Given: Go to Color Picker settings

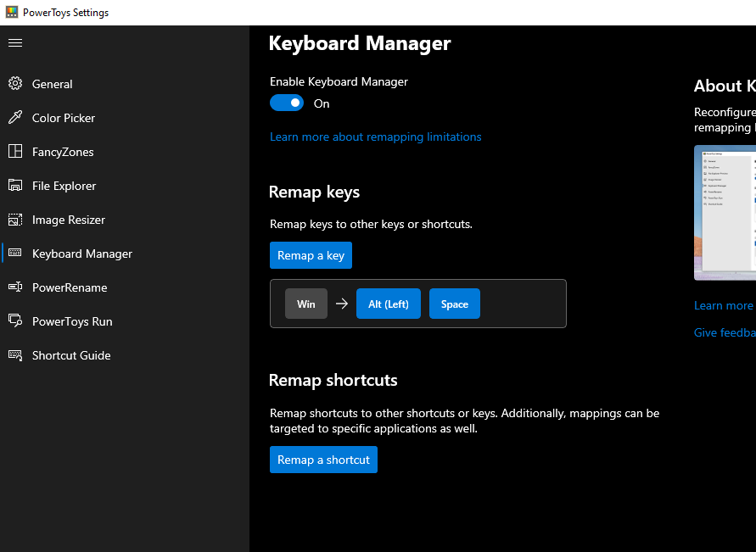Looking at the screenshot, I should pos(125,118).
